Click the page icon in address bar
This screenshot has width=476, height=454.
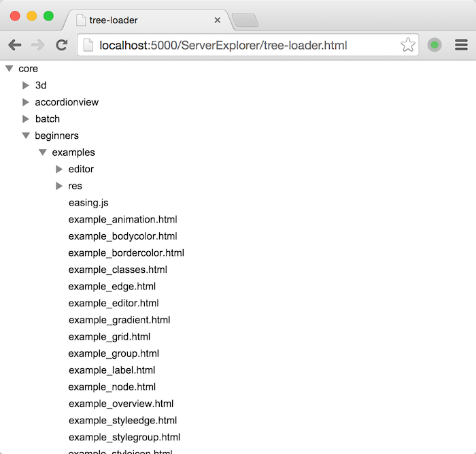88,46
